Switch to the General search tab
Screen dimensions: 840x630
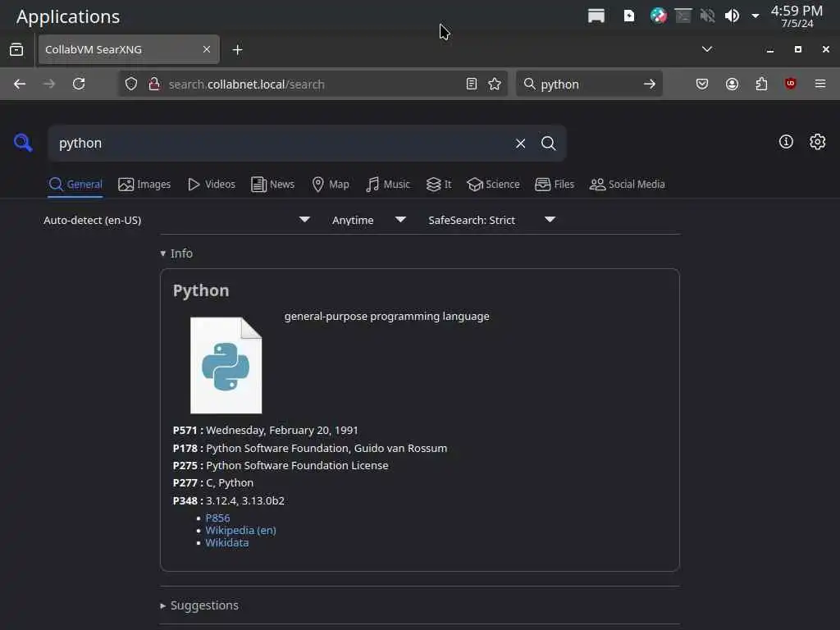(75, 185)
